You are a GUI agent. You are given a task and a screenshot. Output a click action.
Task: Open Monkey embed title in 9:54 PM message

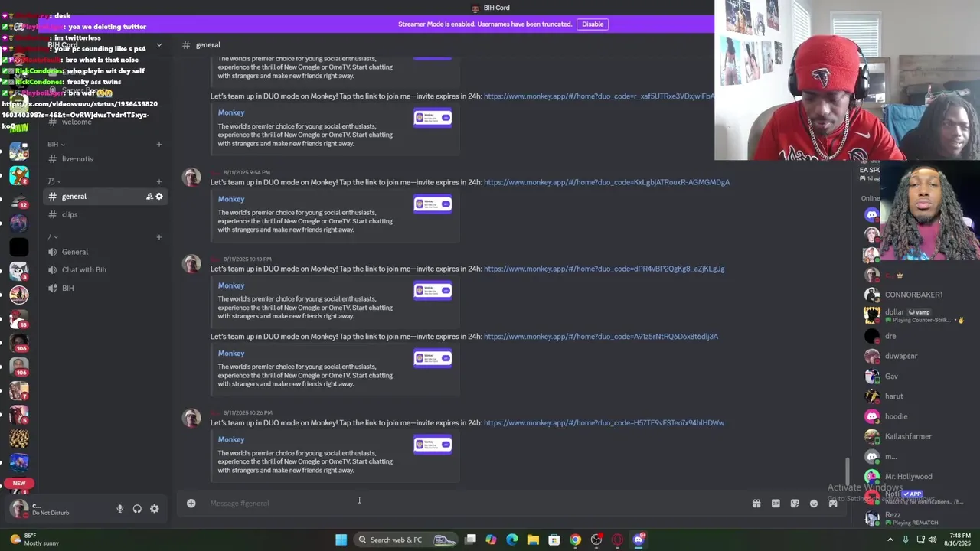[x=231, y=199]
